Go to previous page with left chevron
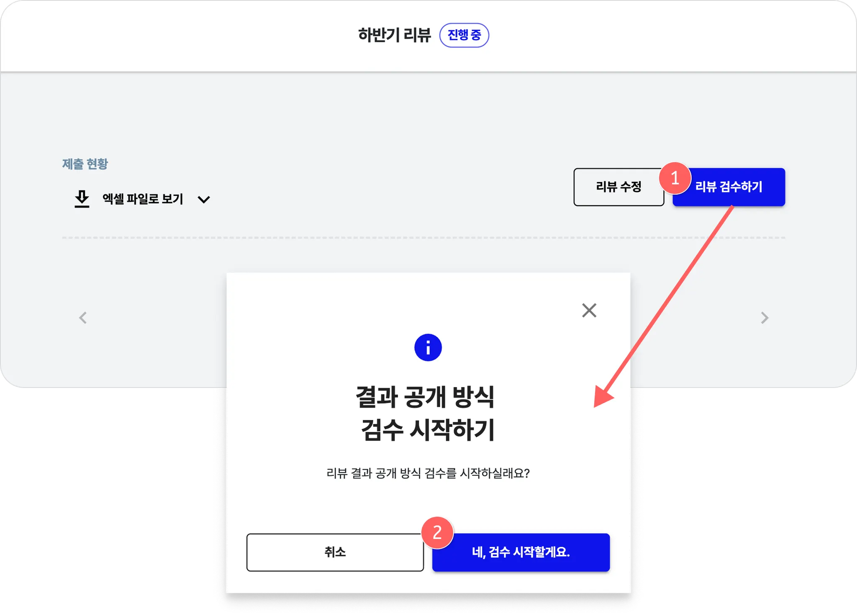This screenshot has width=857, height=616. click(x=83, y=318)
